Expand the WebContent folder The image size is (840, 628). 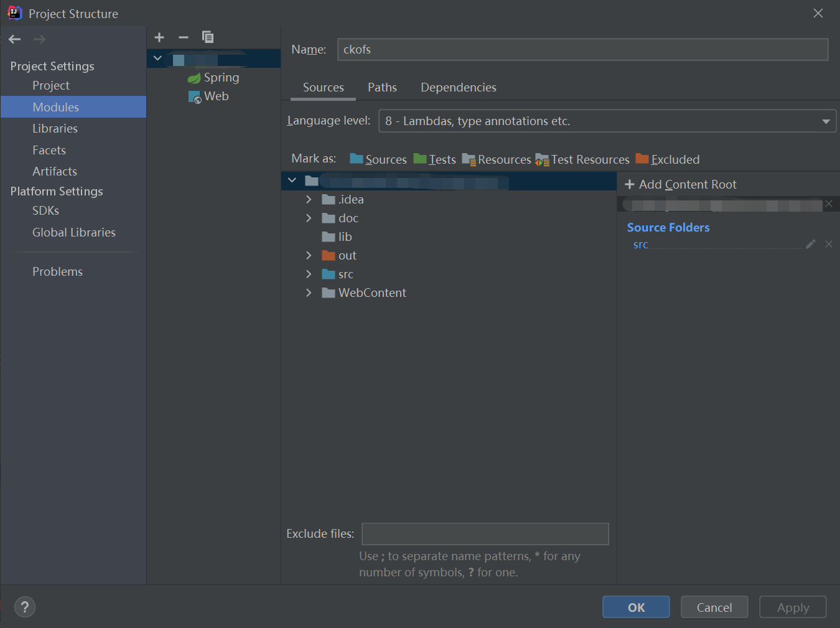(x=309, y=293)
